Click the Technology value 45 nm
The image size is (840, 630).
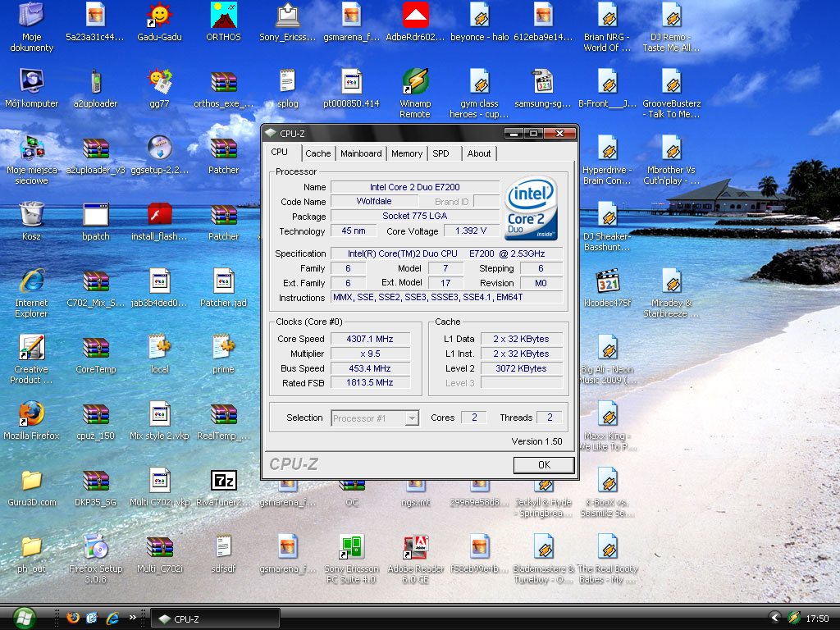click(x=354, y=231)
